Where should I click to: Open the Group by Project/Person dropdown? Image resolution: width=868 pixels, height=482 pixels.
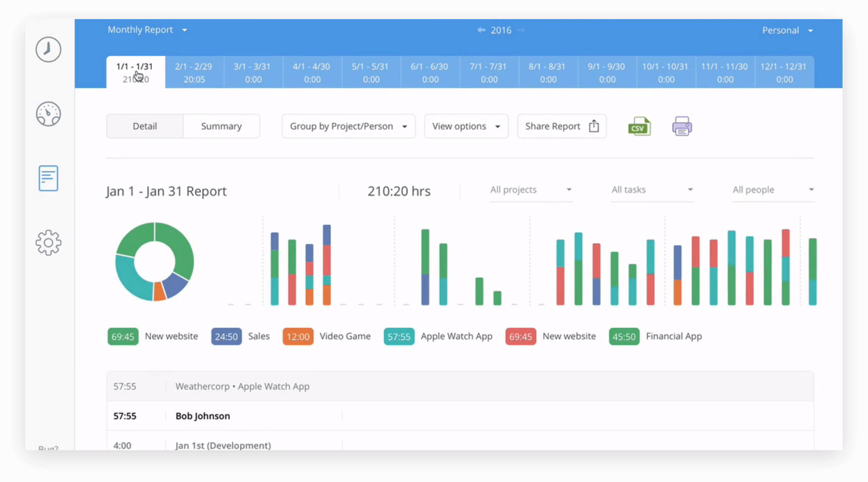click(348, 126)
